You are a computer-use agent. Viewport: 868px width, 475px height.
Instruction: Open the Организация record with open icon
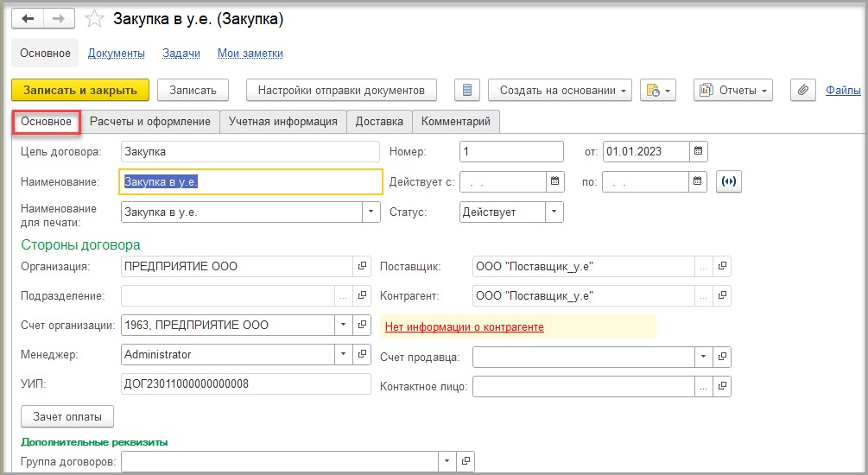pos(362,266)
